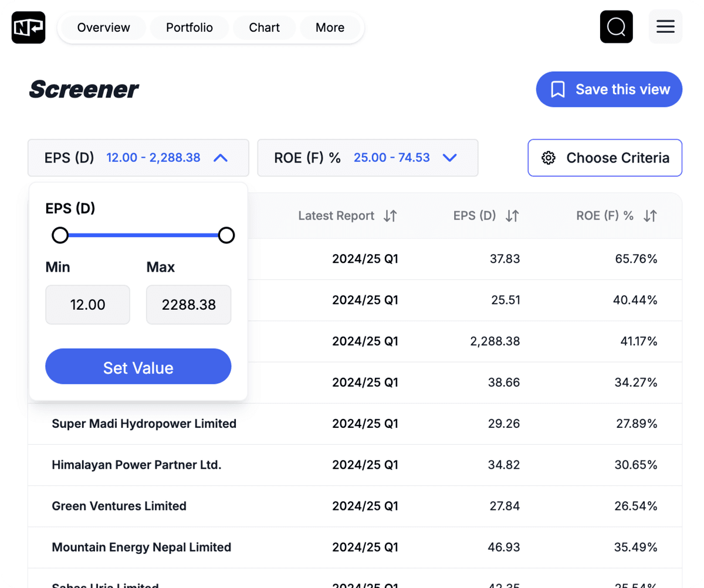Click the Save this view button

pyautogui.click(x=608, y=89)
